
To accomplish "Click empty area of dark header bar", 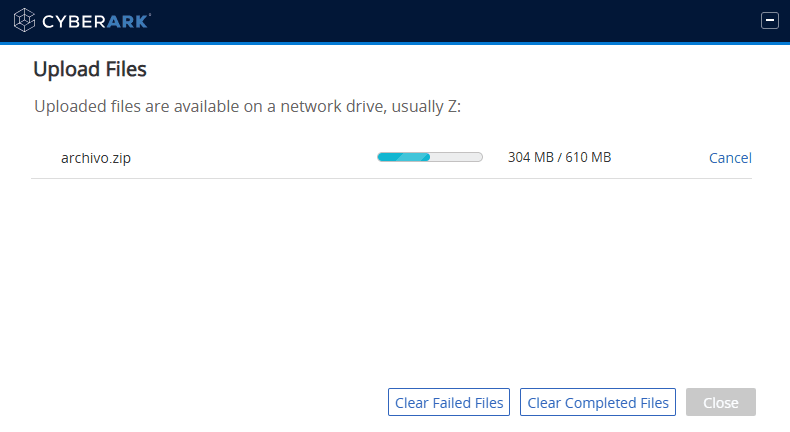I will pos(453,21).
